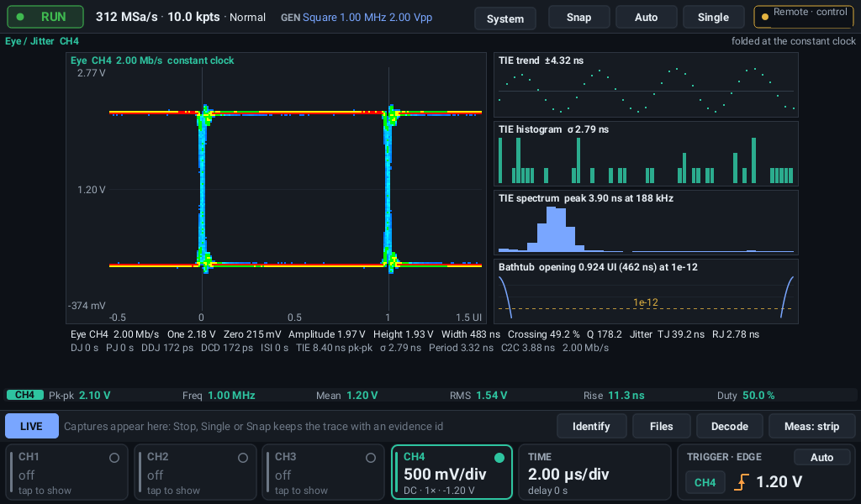Open the Identify function
This screenshot has height=504, width=861.
(591, 426)
